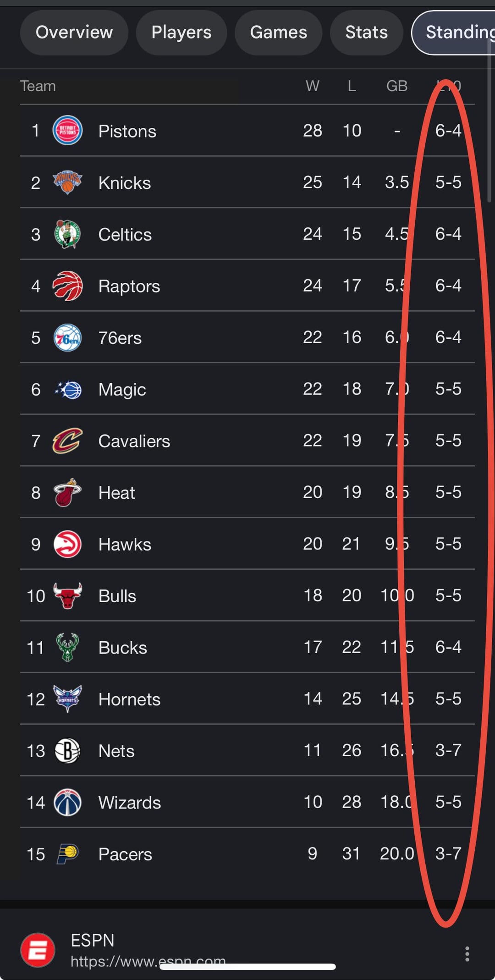Select the Cavaliers logo icon
Image resolution: width=495 pixels, height=980 pixels.
click(x=67, y=441)
